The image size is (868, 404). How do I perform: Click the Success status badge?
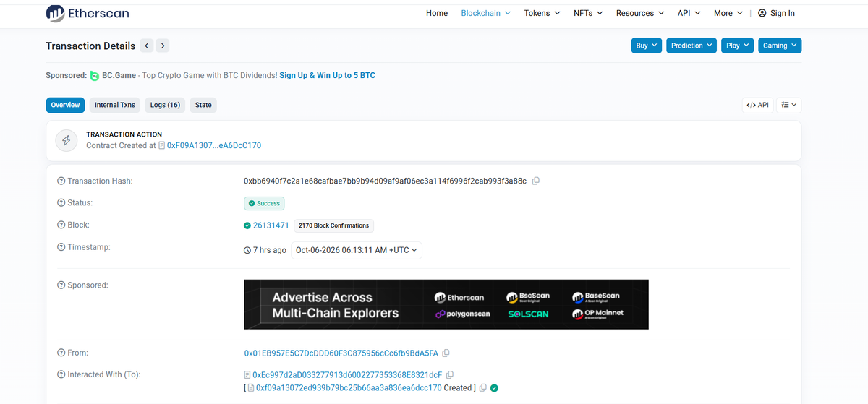click(x=264, y=203)
